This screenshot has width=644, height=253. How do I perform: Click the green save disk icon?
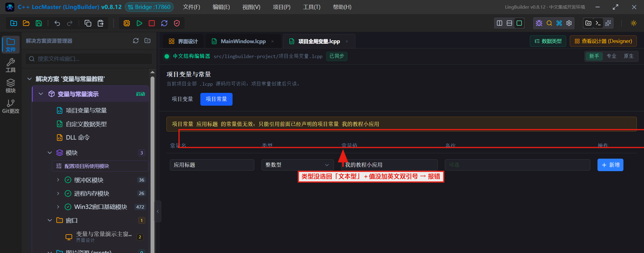[39, 23]
